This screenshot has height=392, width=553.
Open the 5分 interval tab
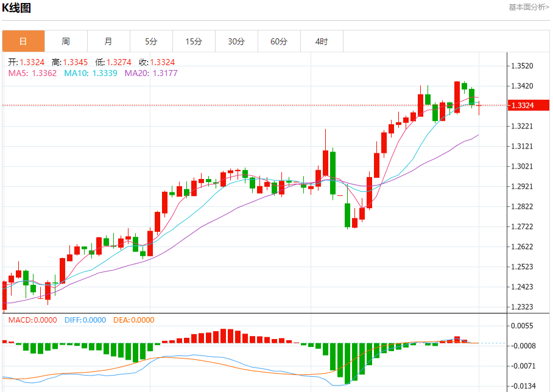pyautogui.click(x=151, y=41)
